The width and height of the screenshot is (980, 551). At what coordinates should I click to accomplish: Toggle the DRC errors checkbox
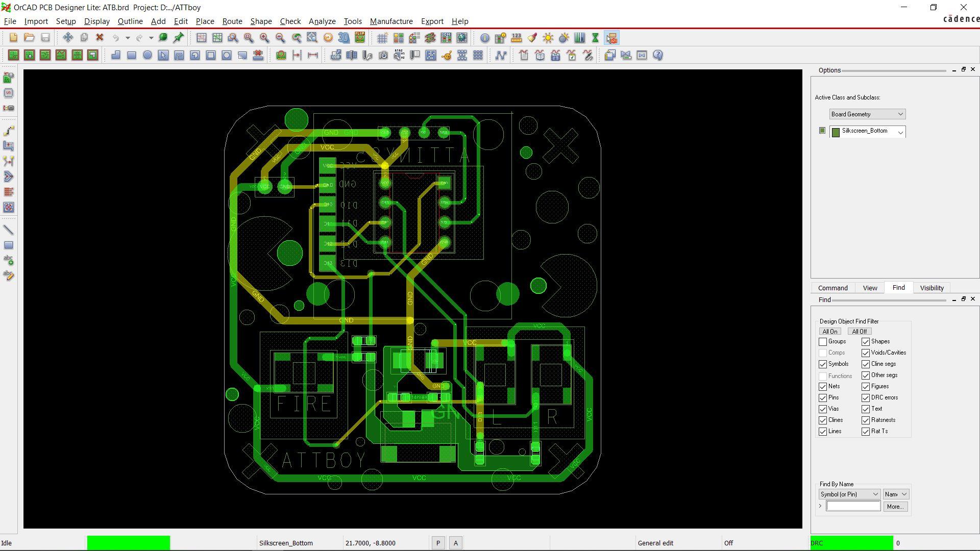pos(866,398)
